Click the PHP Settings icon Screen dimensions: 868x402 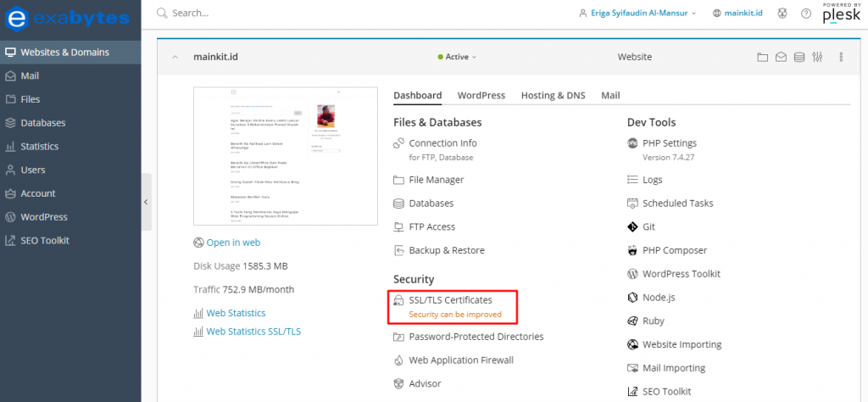click(x=632, y=143)
